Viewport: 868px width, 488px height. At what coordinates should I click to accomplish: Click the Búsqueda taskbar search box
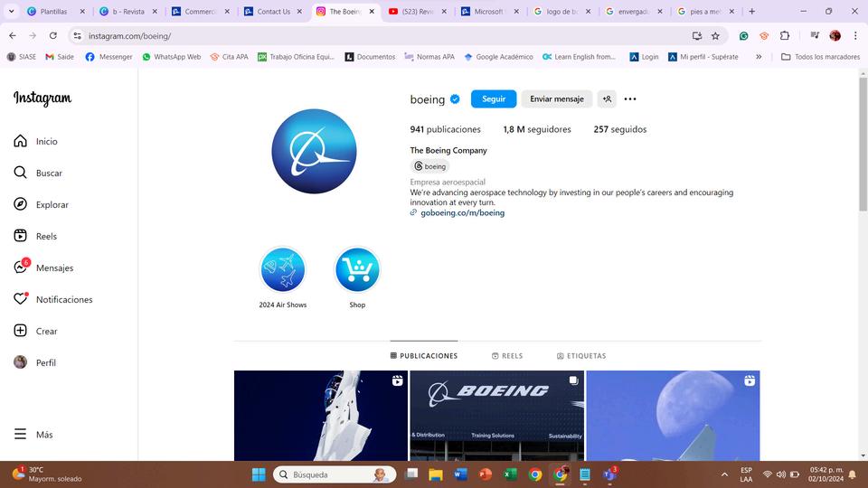[335, 474]
